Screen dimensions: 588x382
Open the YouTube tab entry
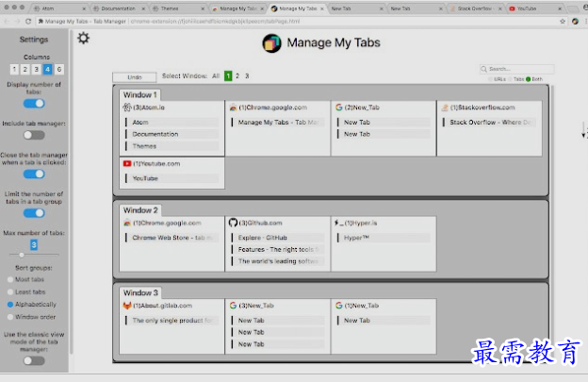172,178
